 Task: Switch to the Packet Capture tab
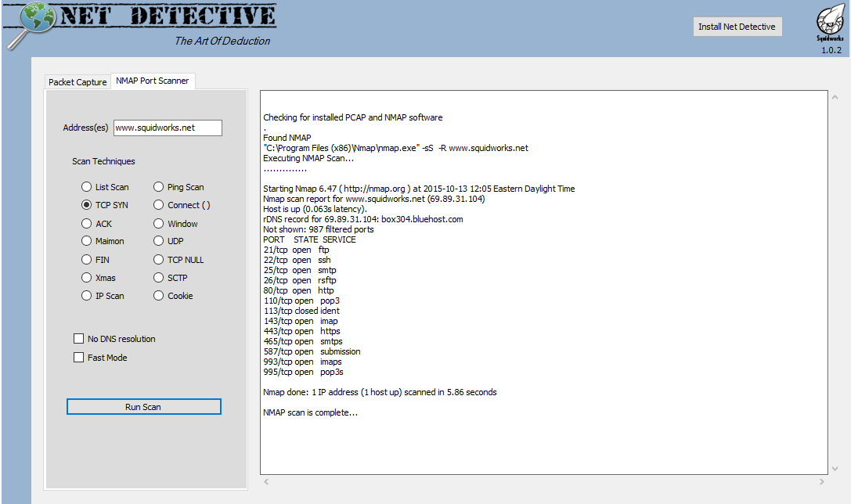pyautogui.click(x=78, y=82)
